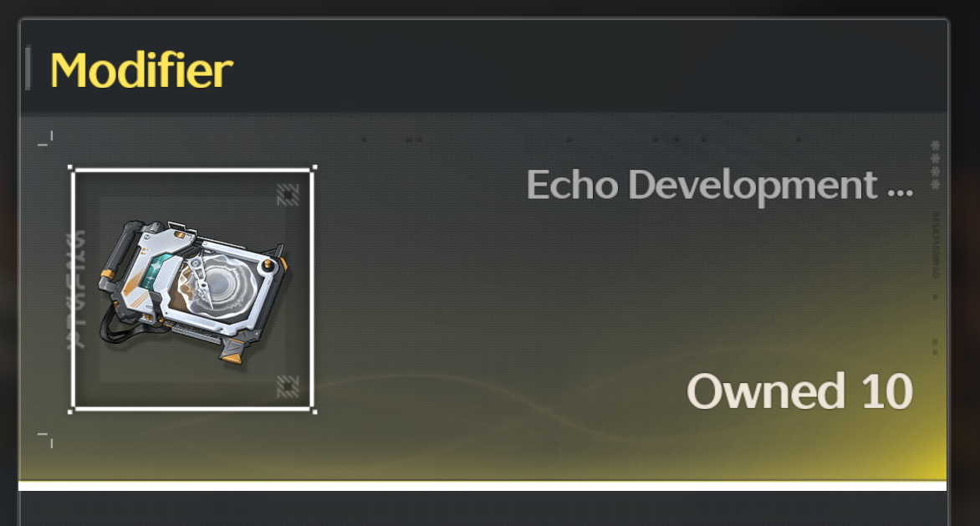Click the hatched corner mark at the frame's bottom
Screen dimensions: 980x526
[x=288, y=386]
